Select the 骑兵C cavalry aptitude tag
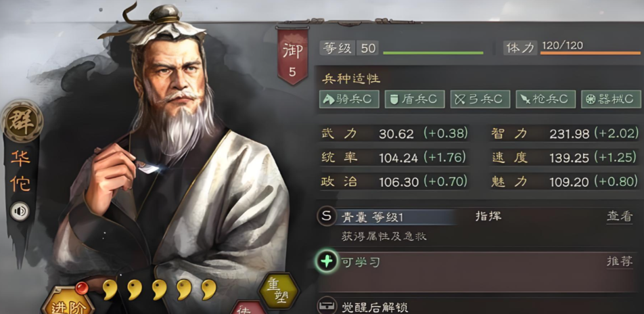 click(349, 99)
